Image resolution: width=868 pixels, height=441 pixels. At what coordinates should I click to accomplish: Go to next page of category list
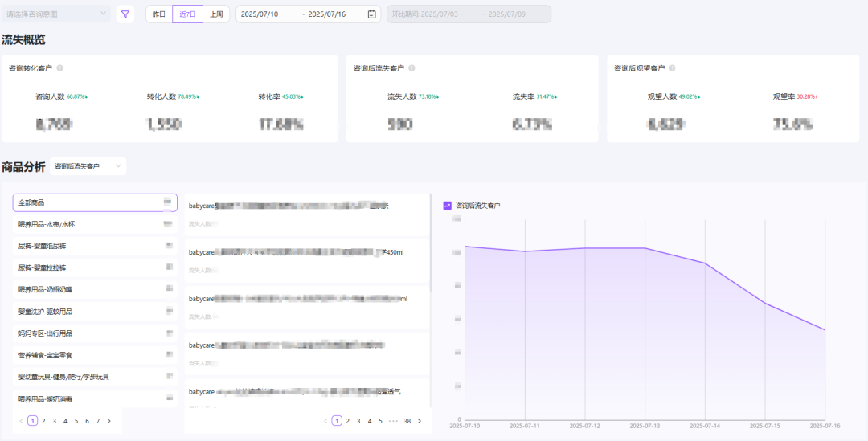(x=109, y=421)
